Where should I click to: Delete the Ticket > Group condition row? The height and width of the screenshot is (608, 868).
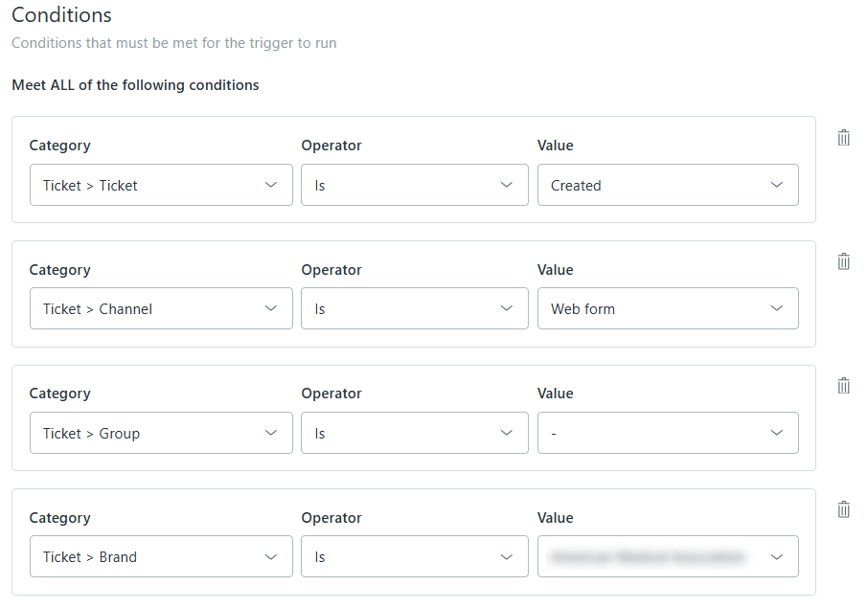843,386
